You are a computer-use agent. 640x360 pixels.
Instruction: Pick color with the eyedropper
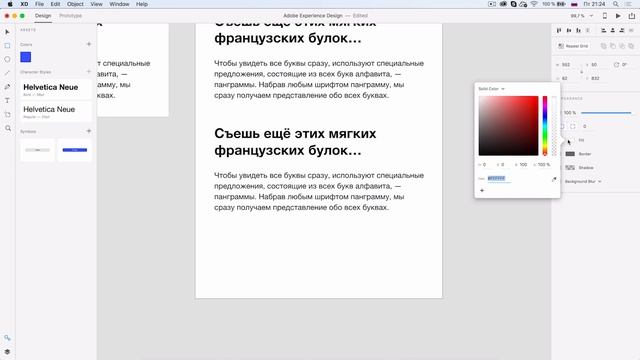coord(554,179)
